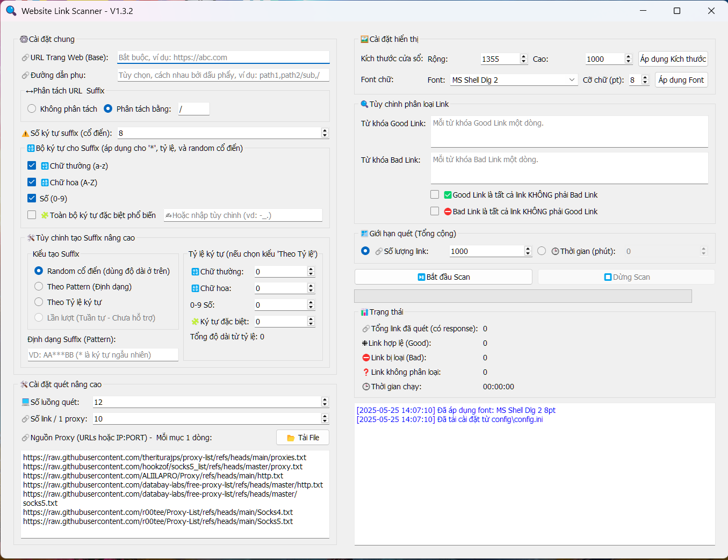
Task: Uncheck the Chữ thường (a-z) checkbox
Action: click(x=32, y=165)
